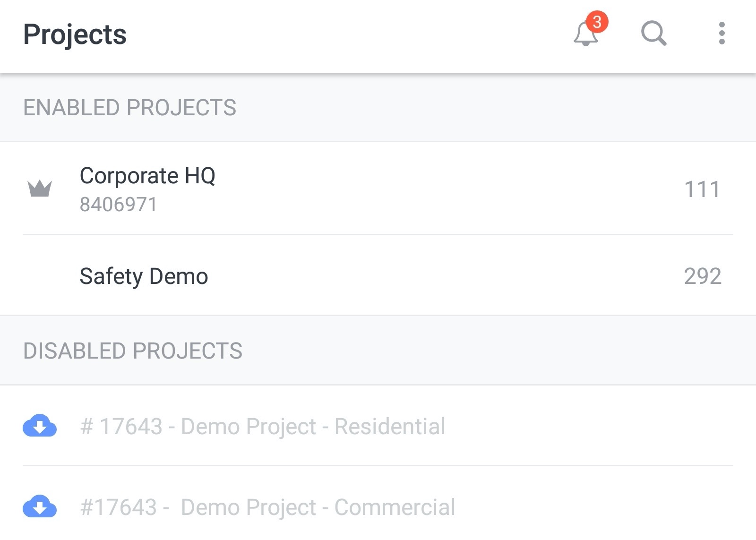
Task: Open search with the magnifier icon
Action: point(654,34)
